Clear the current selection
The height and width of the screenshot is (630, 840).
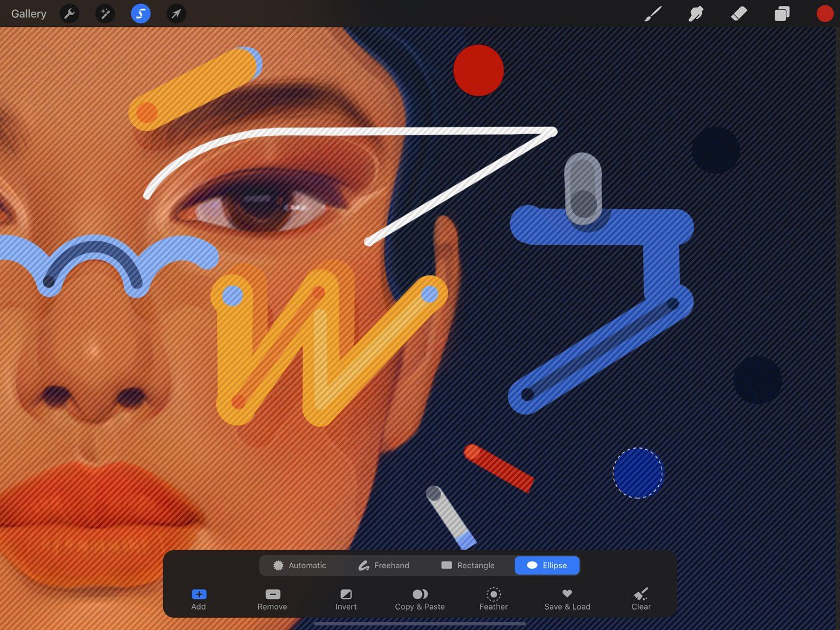click(641, 599)
